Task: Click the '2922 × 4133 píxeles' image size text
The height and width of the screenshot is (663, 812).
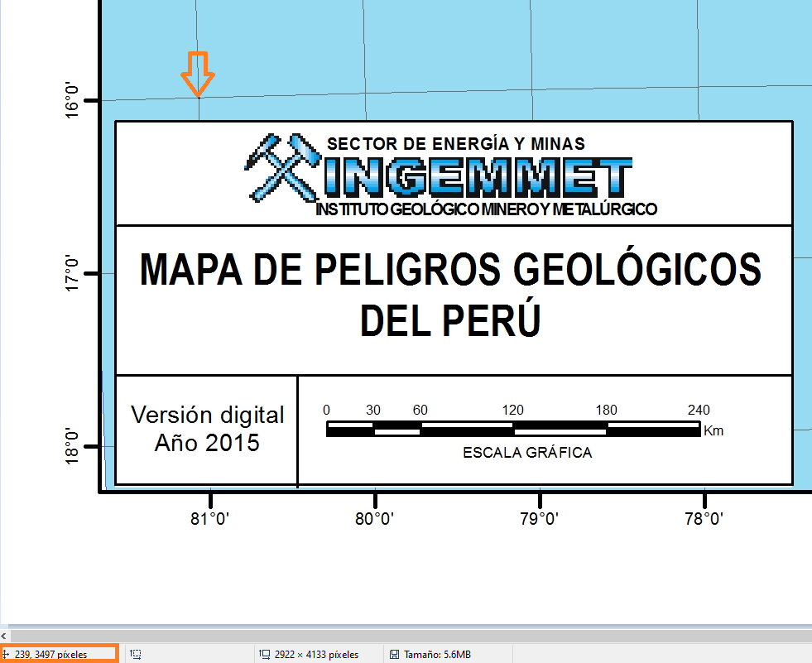Action: point(316,654)
